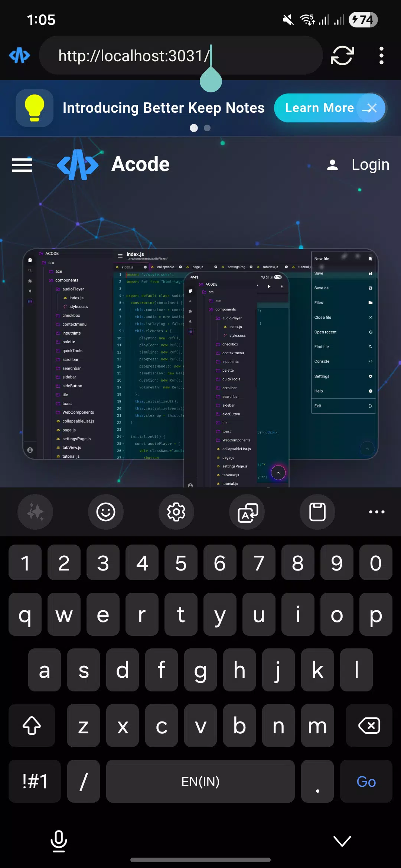Screen dimensions: 401x868
Task: Tap the keyboard AI sparkle icon
Action: tap(35, 512)
